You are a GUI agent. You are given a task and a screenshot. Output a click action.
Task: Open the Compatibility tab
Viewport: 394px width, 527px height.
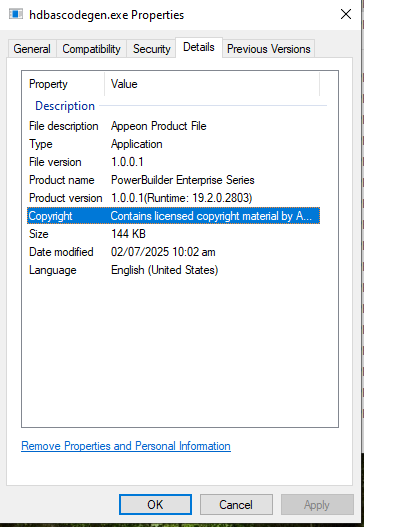[x=91, y=49]
